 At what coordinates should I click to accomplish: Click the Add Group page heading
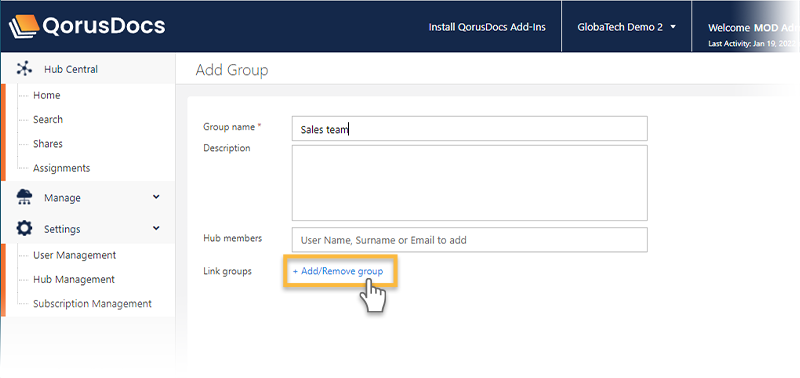[x=232, y=70]
